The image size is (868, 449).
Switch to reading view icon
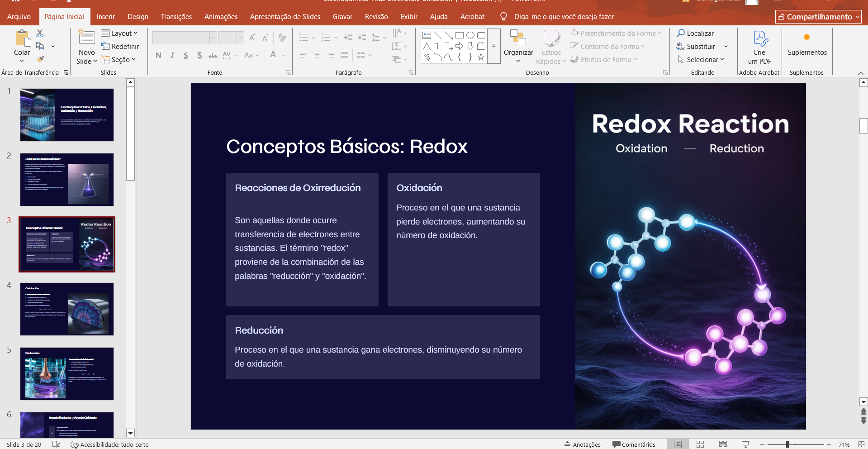[723, 444]
